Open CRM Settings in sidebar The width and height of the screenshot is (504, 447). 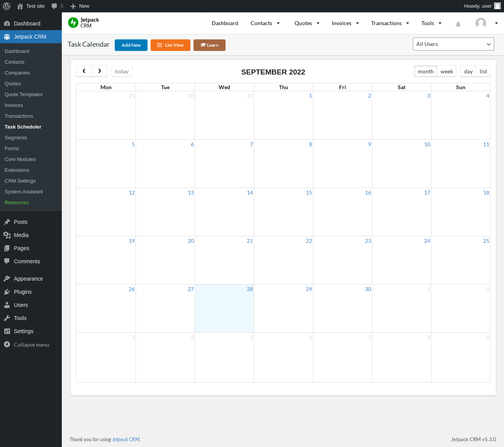pos(20,181)
